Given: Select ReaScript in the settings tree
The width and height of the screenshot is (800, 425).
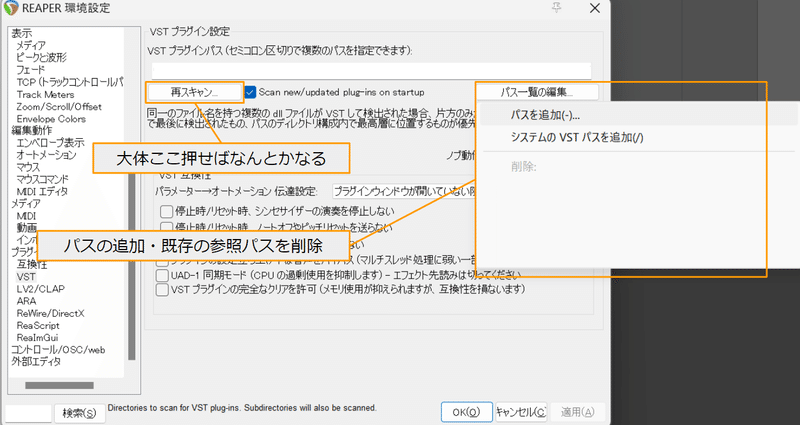Looking at the screenshot, I should 38,326.
